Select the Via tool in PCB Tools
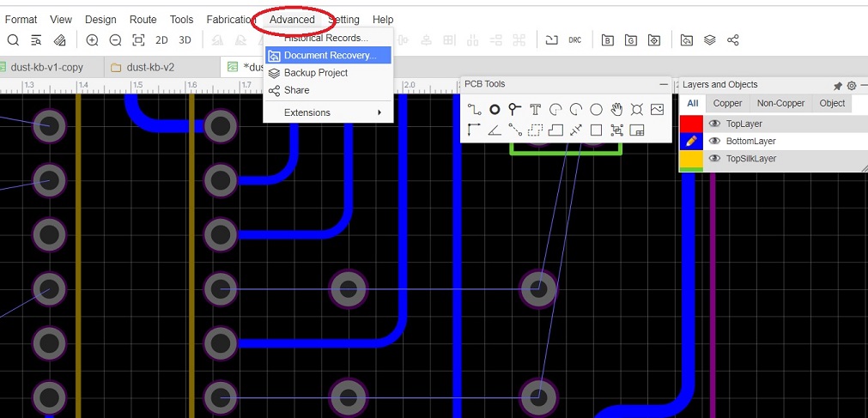The image size is (868, 418). [x=515, y=109]
